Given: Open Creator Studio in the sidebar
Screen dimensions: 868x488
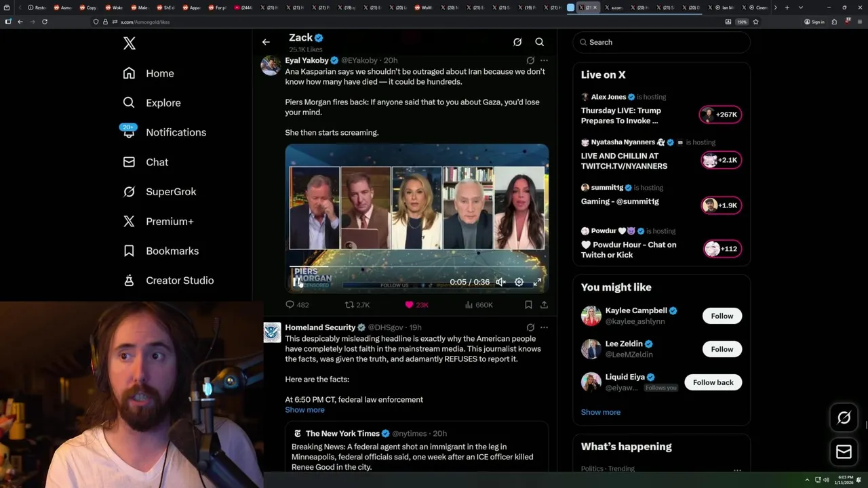Looking at the screenshot, I should click(168, 281).
